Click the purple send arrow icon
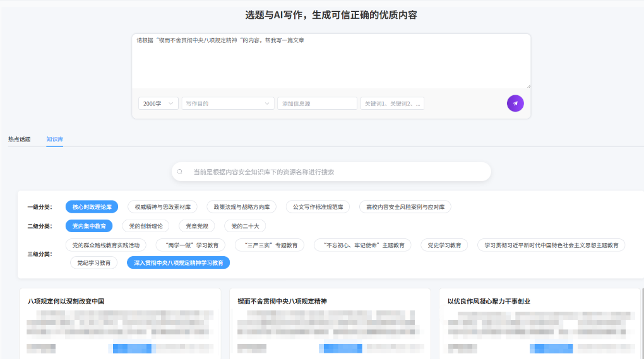 (515, 103)
